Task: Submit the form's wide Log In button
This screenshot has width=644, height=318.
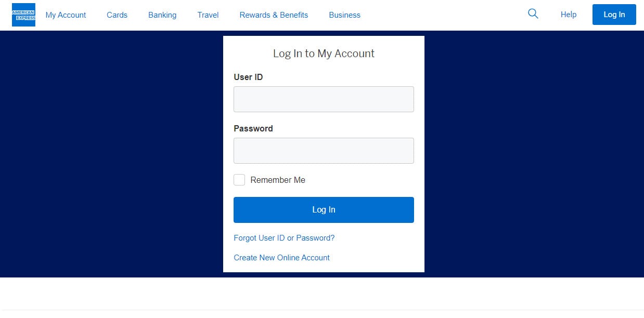Action: click(x=324, y=210)
